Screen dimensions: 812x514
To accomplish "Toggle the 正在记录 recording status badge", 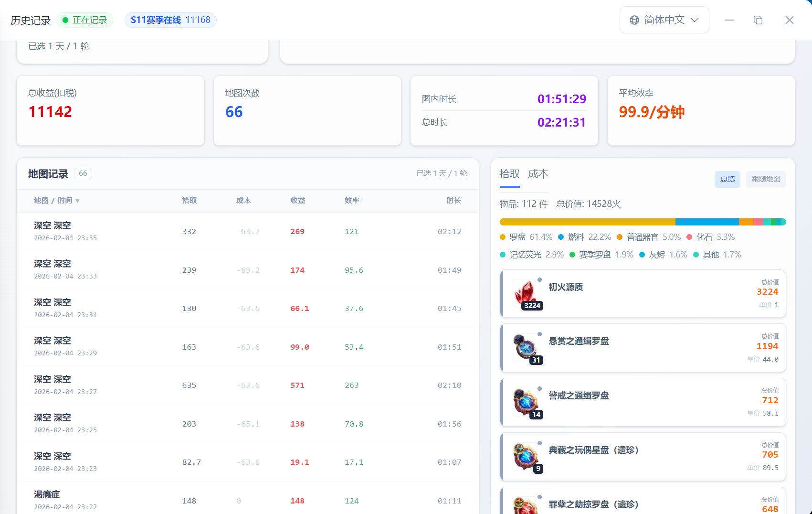I will coord(85,20).
